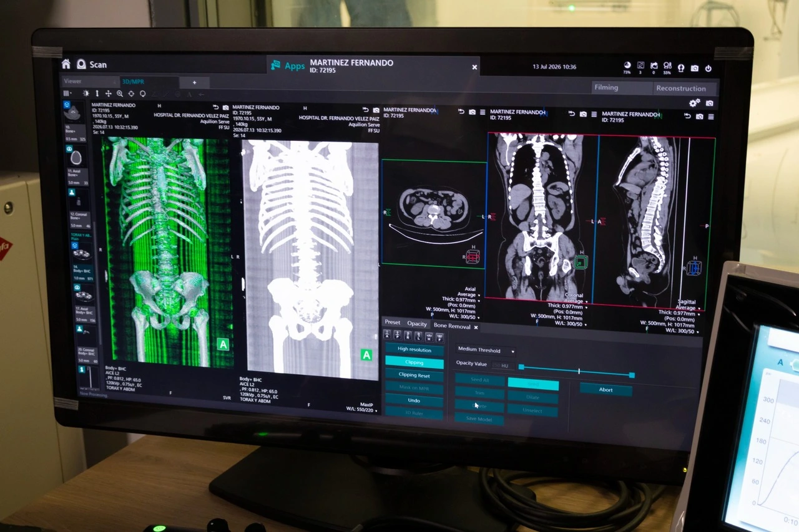Open the Axial viewport menu icon
The width and height of the screenshot is (799, 532).
coord(482,112)
